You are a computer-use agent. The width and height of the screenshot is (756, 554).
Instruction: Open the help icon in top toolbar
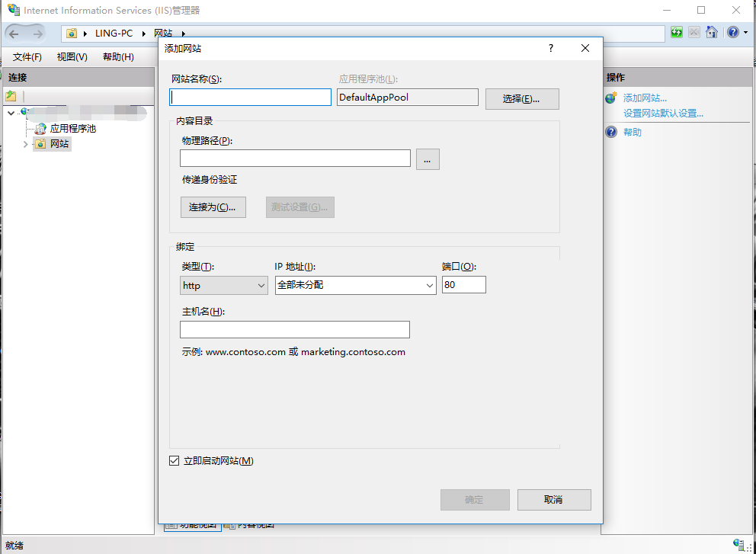732,33
